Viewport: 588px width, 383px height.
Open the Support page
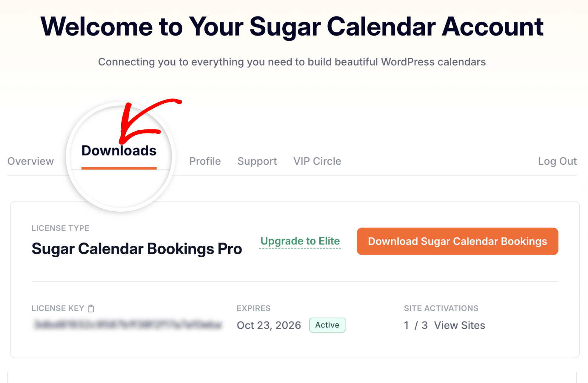pos(257,161)
